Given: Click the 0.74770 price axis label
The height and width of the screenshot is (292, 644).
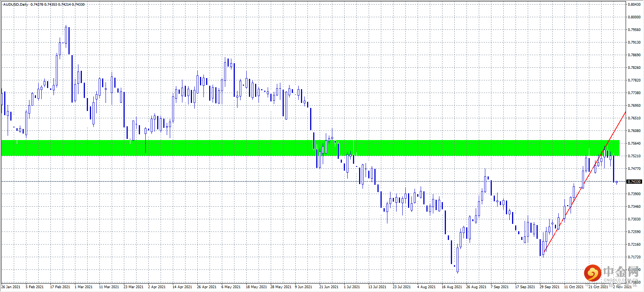Looking at the screenshot, I should click(634, 169).
